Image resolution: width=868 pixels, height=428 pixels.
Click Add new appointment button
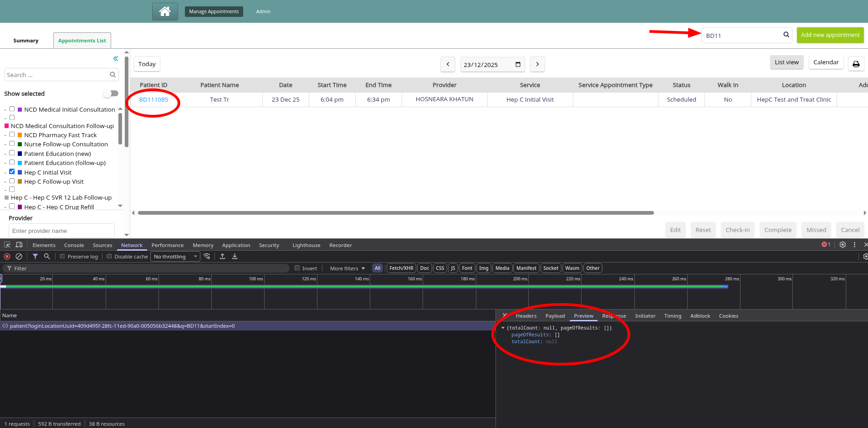click(830, 35)
